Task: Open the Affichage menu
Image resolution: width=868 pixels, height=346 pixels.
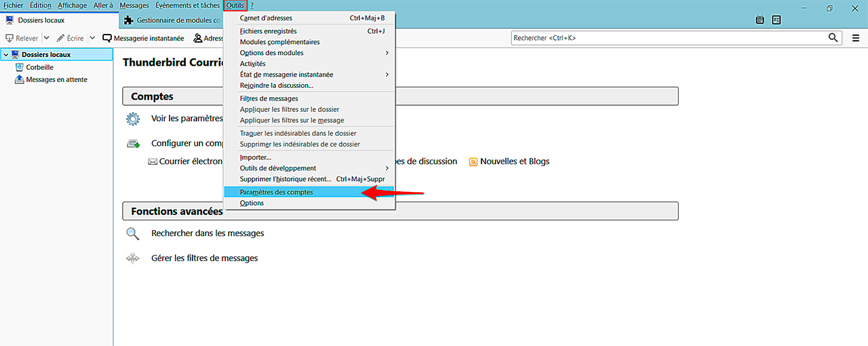Action: (73, 5)
